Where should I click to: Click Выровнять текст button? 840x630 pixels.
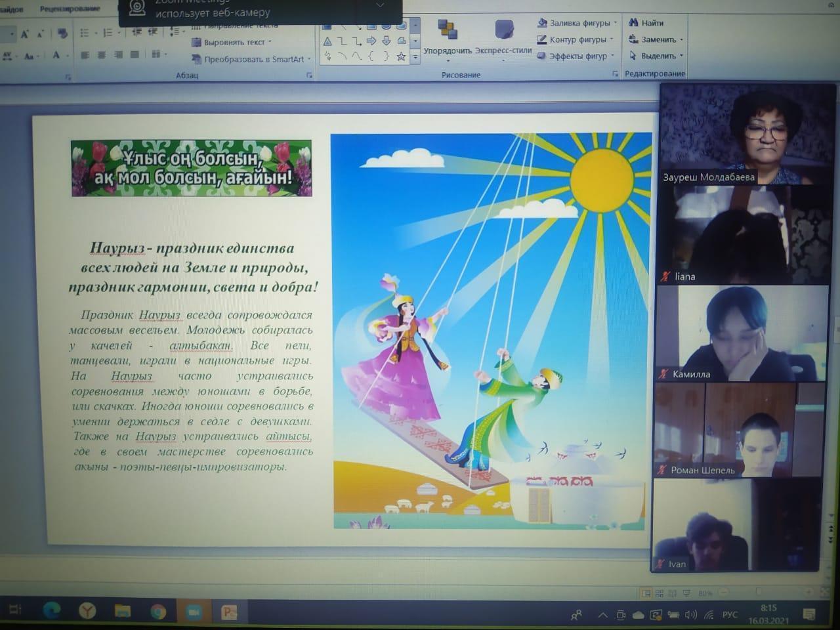click(232, 42)
